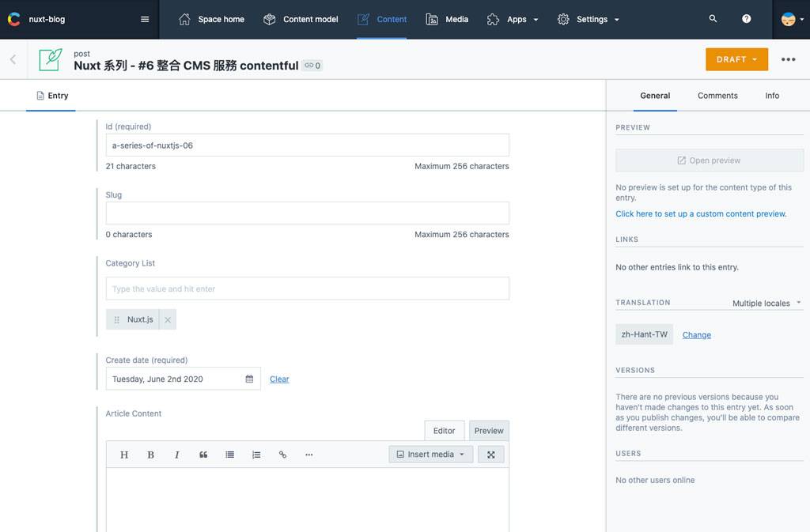The width and height of the screenshot is (810, 532).
Task: Remove the Nuxt.js category tag
Action: pyautogui.click(x=168, y=319)
